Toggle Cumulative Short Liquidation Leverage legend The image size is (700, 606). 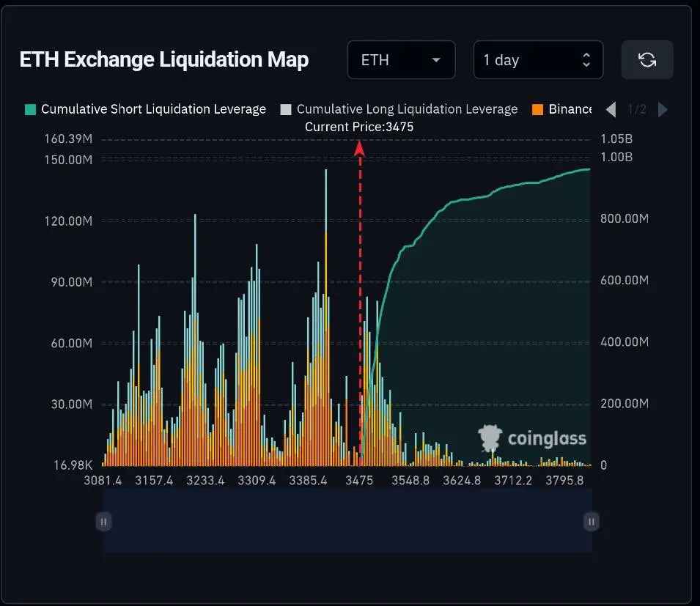[x=146, y=109]
